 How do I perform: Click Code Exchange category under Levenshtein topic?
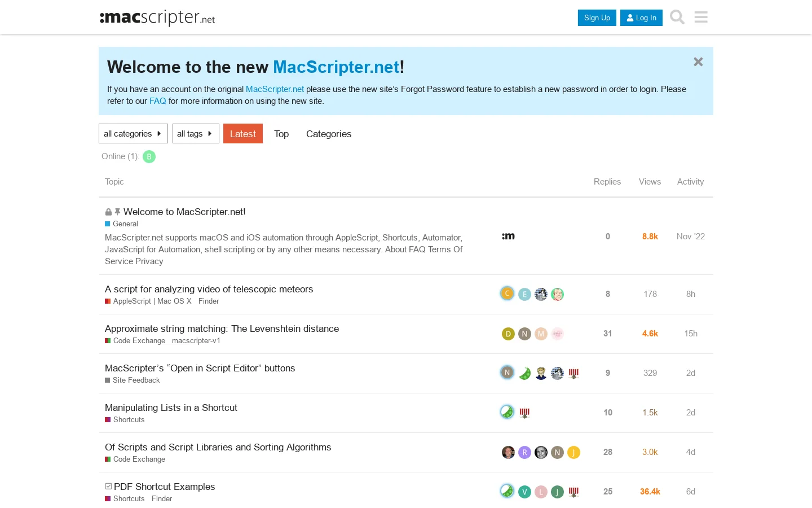pyautogui.click(x=135, y=341)
